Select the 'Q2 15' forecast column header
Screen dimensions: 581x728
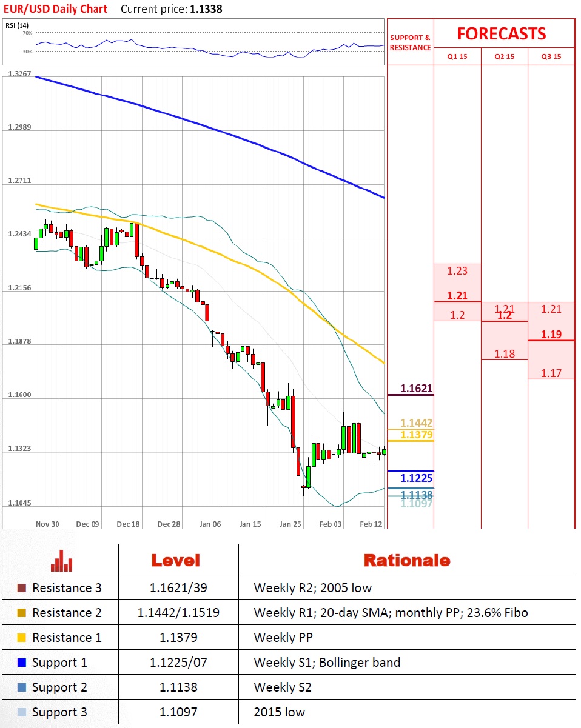click(x=505, y=56)
